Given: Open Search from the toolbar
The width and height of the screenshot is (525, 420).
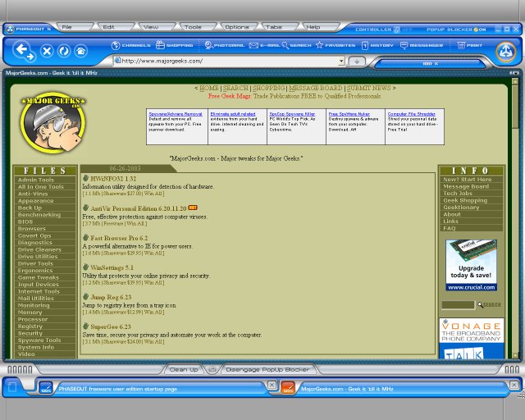Looking at the screenshot, I should 296,45.
